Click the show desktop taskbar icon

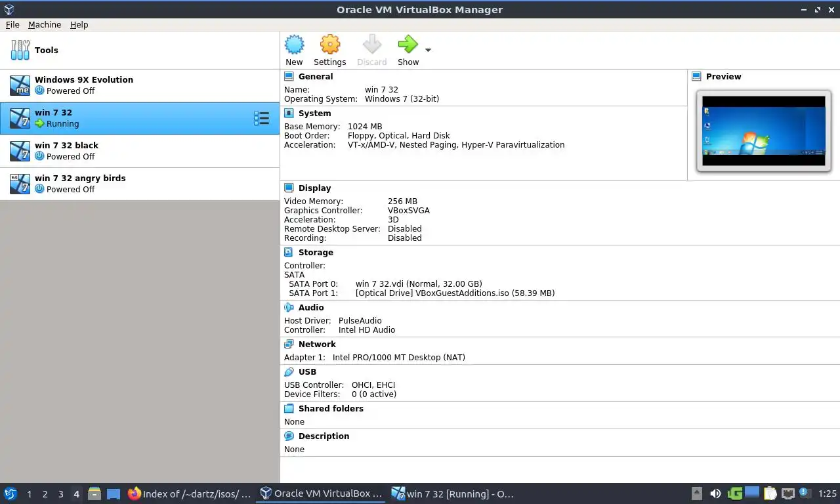(x=114, y=493)
